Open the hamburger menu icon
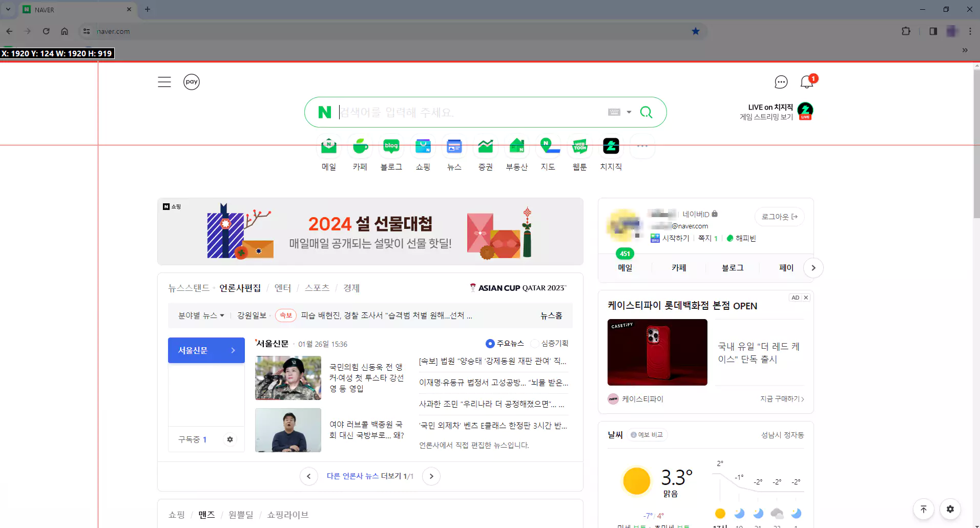Image resolution: width=980 pixels, height=528 pixels. click(164, 82)
